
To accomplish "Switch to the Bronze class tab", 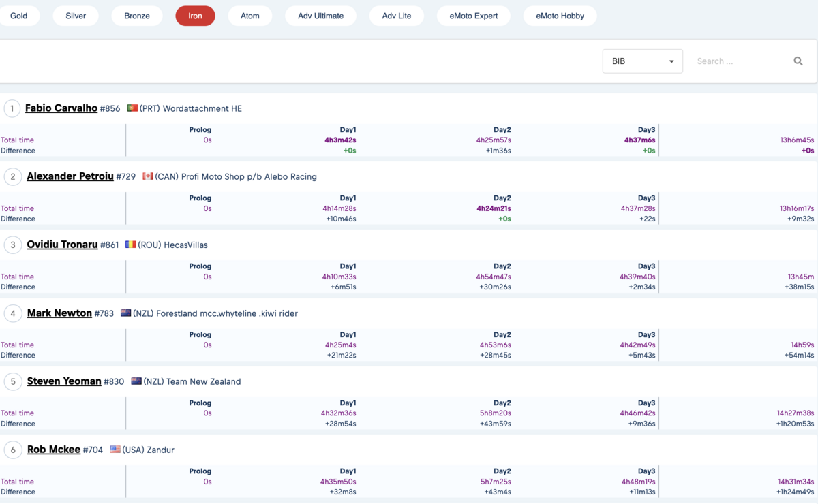I will tap(137, 16).
